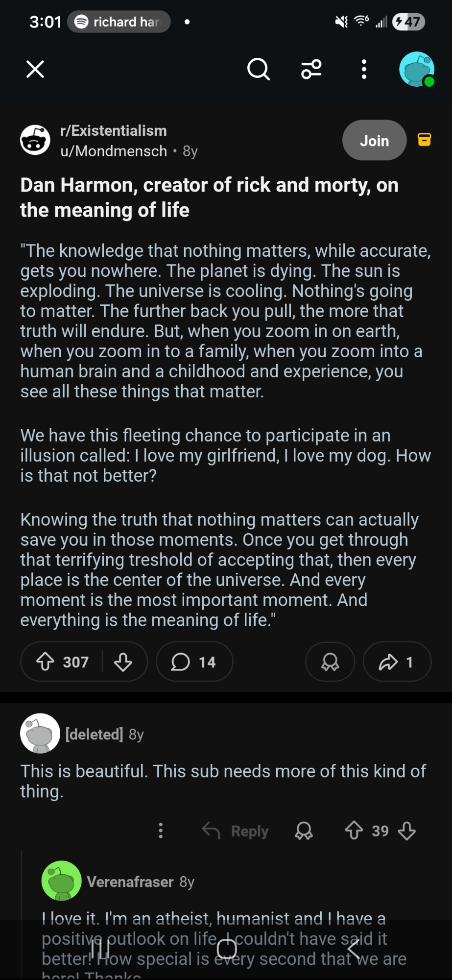
Task: Downvote the comment with 39 points
Action: click(x=407, y=831)
